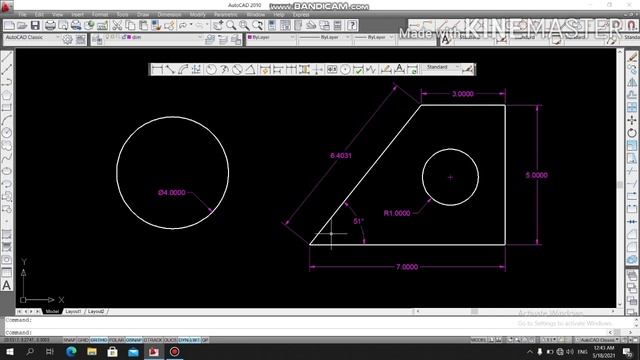Open File Explorer from the taskbar
The height and width of the screenshot is (360, 640).
pyautogui.click(x=92, y=351)
